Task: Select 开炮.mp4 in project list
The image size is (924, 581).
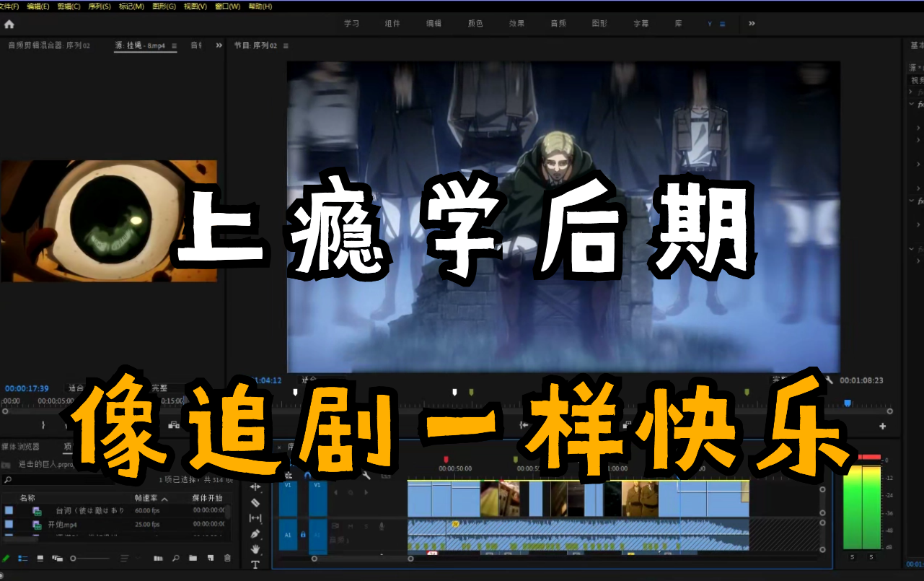Action: (62, 525)
